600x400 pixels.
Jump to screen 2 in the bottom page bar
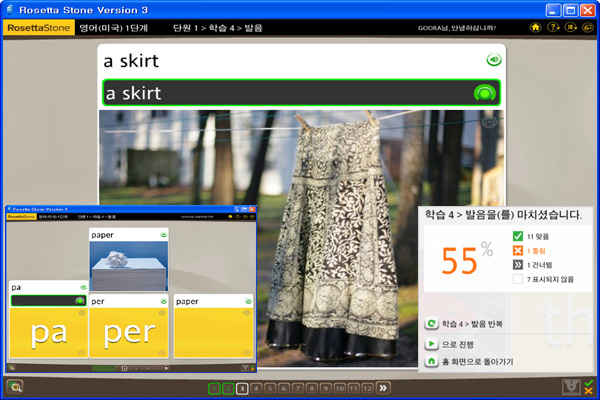(228, 389)
